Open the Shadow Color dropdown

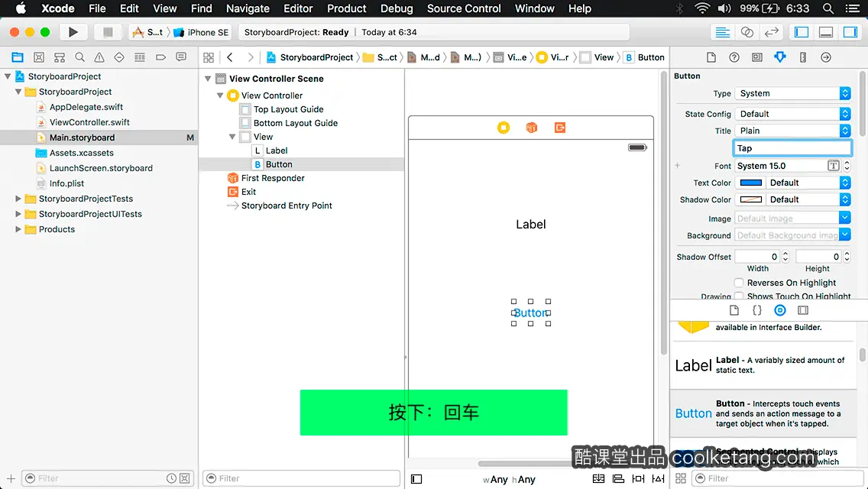click(808, 199)
